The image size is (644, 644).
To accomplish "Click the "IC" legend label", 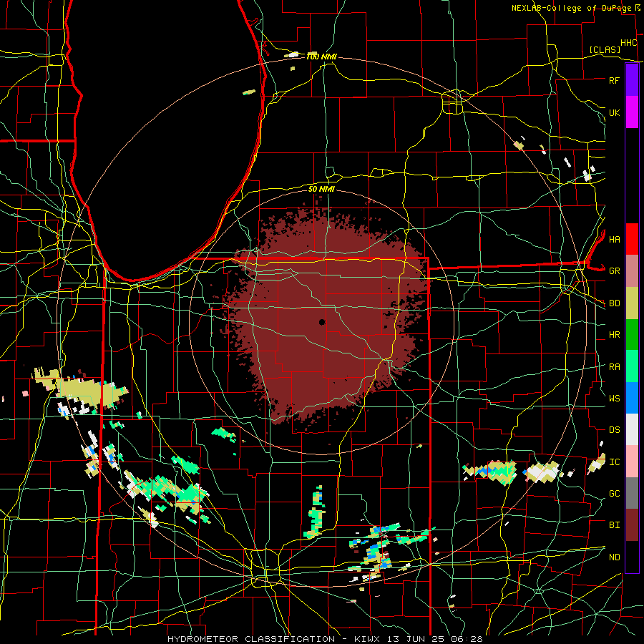I will coord(614,462).
